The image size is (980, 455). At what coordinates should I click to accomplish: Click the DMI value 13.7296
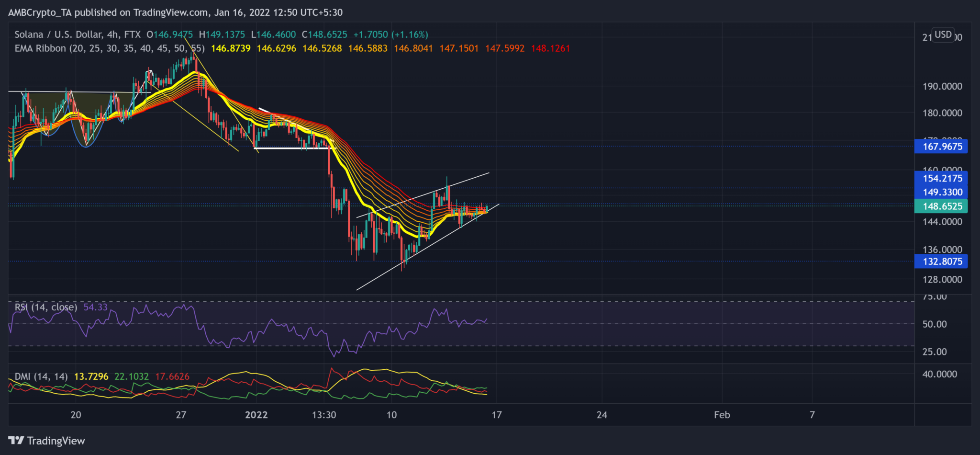[91, 376]
